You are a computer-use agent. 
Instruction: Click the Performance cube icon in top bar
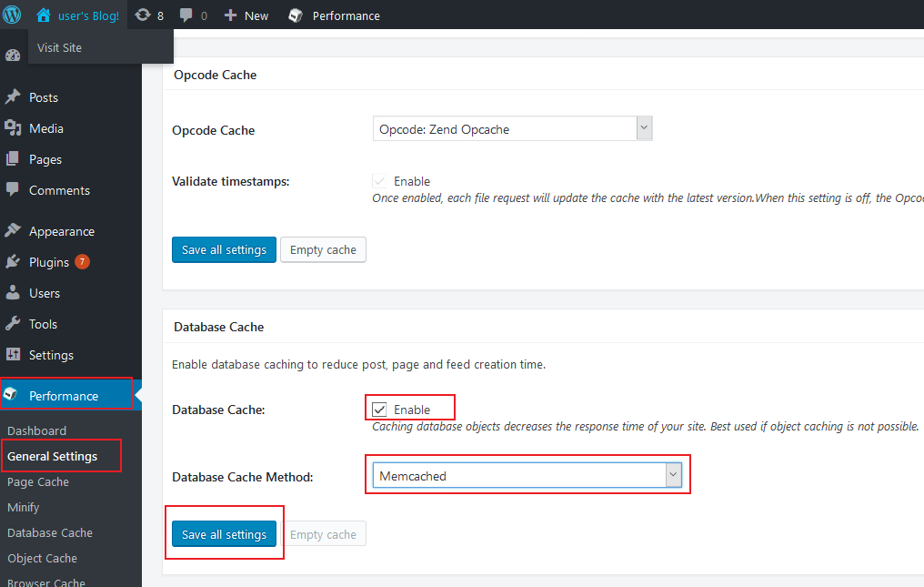point(296,15)
